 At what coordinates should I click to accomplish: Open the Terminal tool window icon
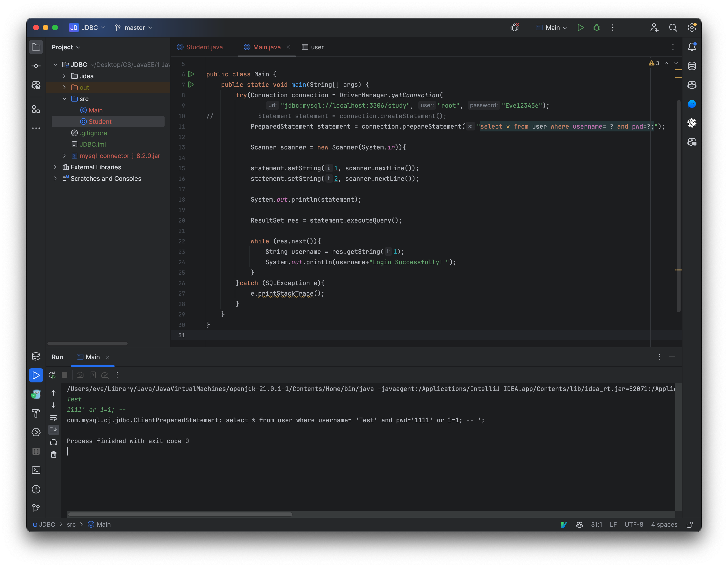point(36,470)
